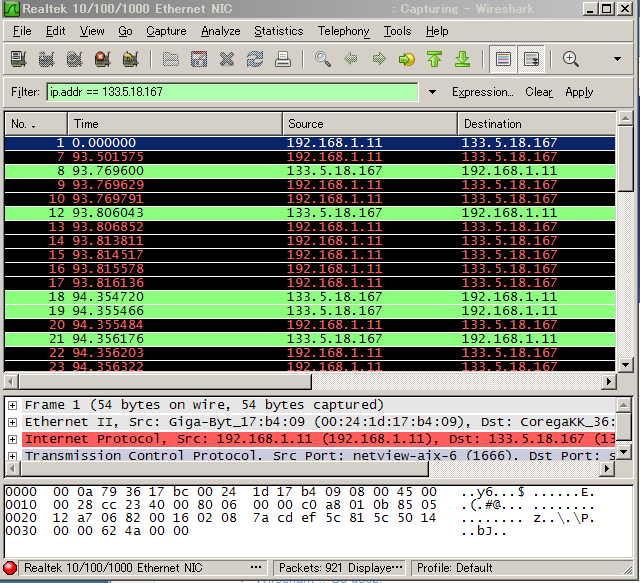640x583 pixels.
Task: Open the Help menu
Action: [437, 31]
